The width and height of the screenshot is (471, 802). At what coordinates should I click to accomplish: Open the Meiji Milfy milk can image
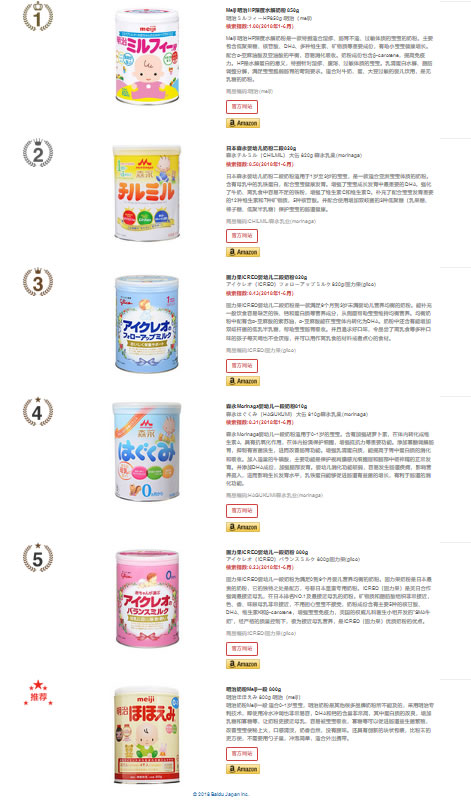click(x=147, y=56)
